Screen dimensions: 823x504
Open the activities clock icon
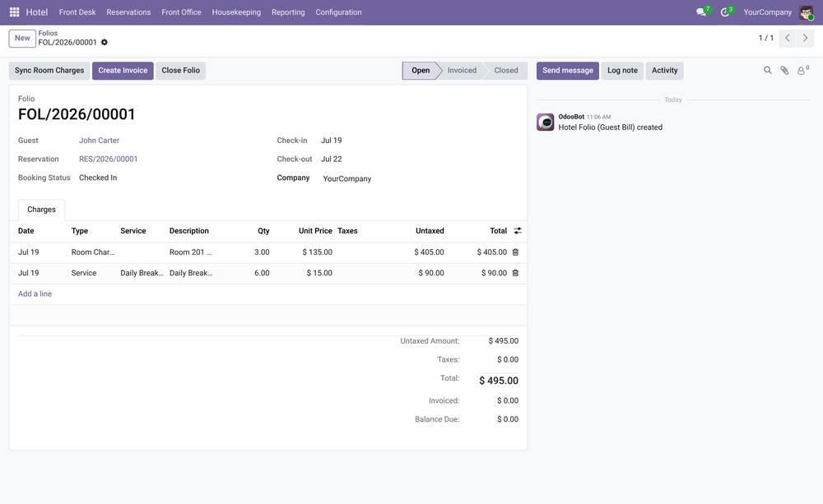[x=726, y=12]
